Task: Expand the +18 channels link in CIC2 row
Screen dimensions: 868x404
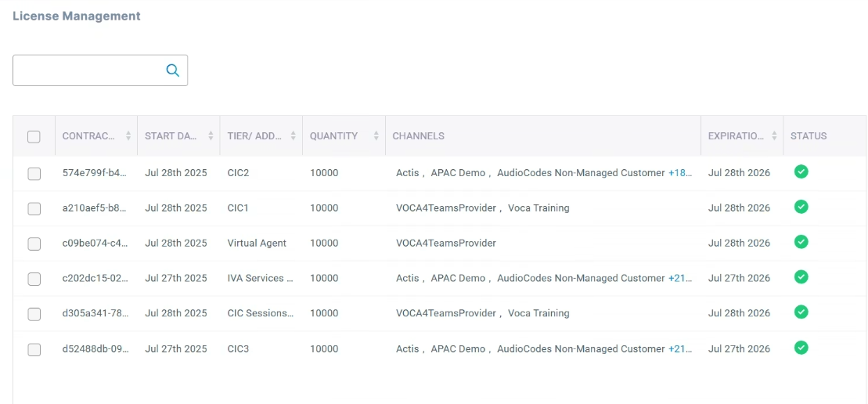Action: (x=680, y=173)
